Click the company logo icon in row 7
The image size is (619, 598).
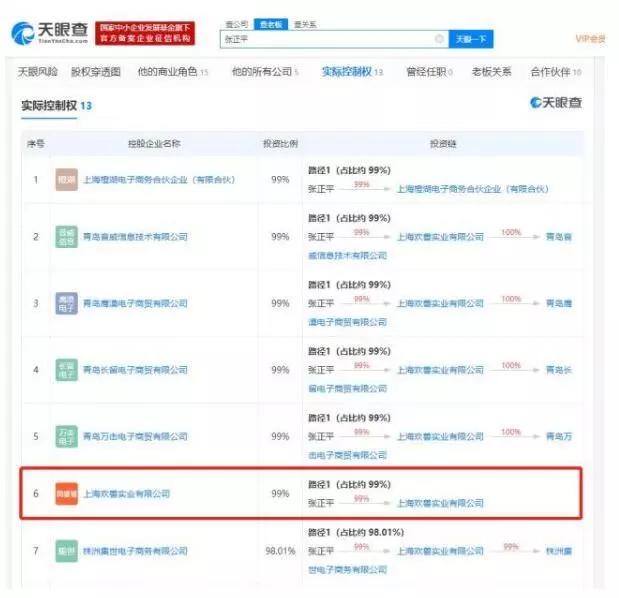66,551
